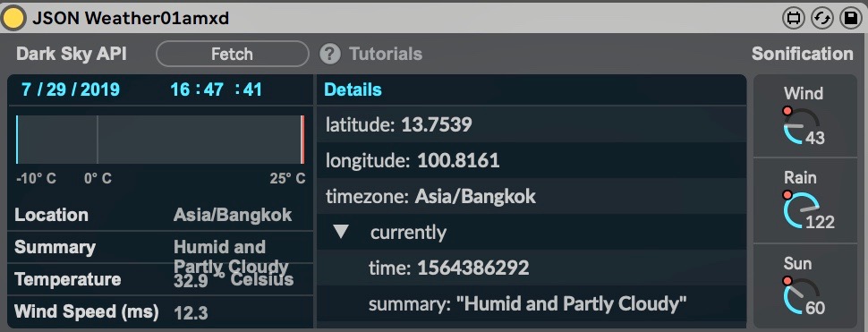Click the '25° C' scale label
The height and width of the screenshot is (332, 868).
pos(287,179)
